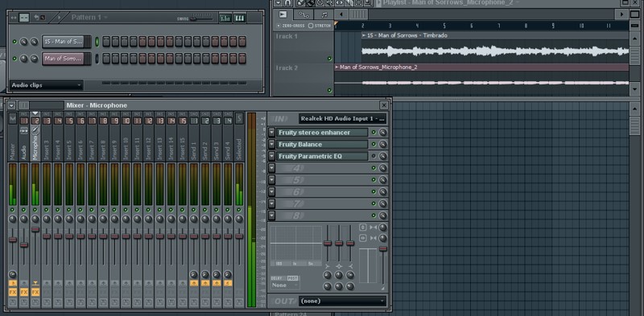
Task: Click the FX button under the Master track
Action: 13,292
